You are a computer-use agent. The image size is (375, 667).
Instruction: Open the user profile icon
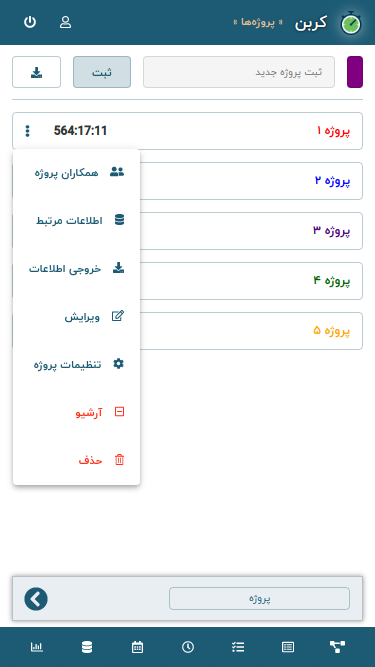(65, 22)
